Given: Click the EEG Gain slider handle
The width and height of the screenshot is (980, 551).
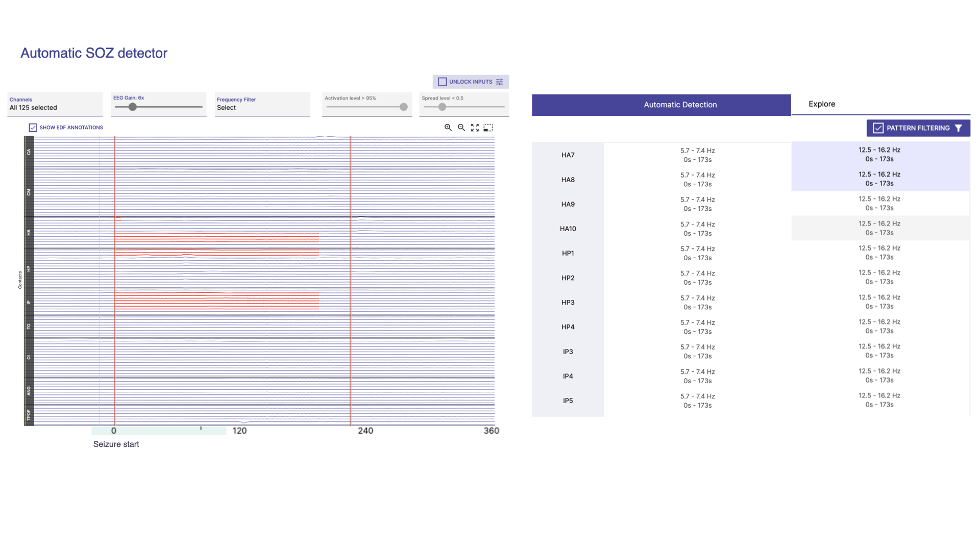Looking at the screenshot, I should point(133,107).
